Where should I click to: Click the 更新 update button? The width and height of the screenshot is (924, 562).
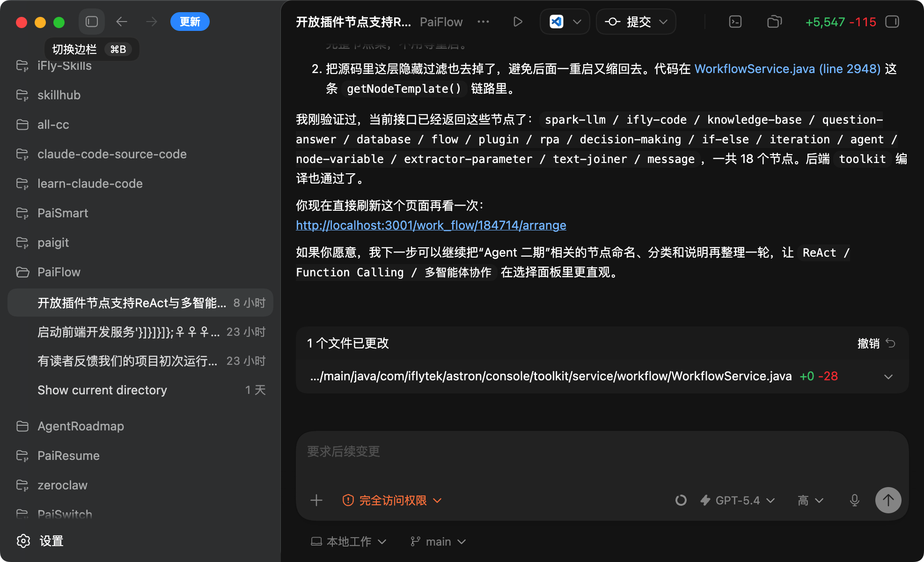(190, 22)
